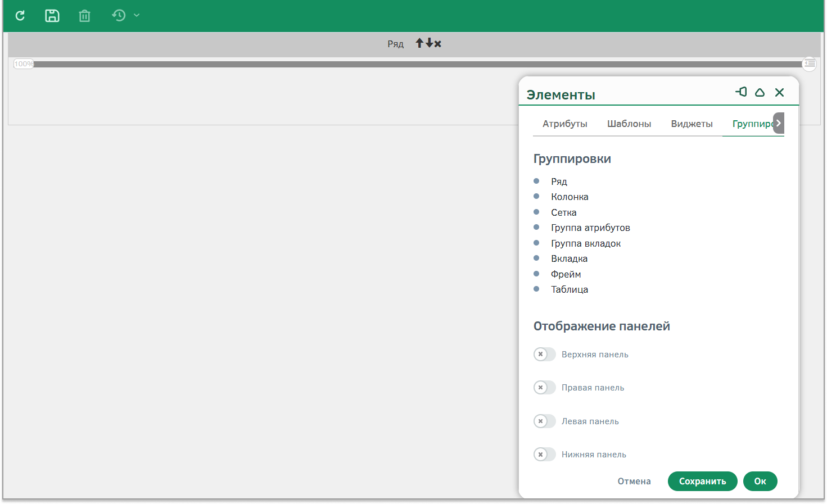This screenshot has width=827, height=504.
Task: Remove the Ряд row with x icon
Action: (437, 44)
